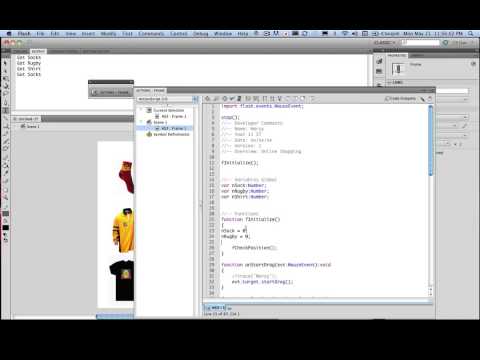The image size is (480, 360).
Task: Click the red socks image on stage
Action: click(x=126, y=177)
